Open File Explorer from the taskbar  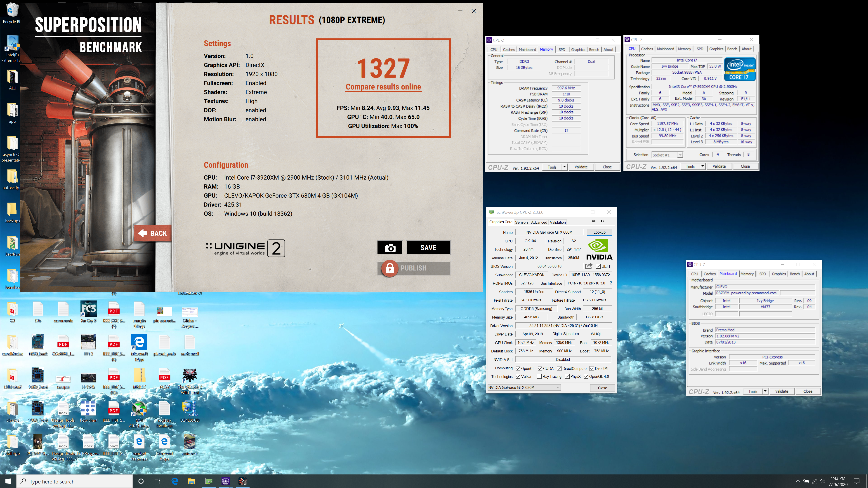(x=191, y=481)
